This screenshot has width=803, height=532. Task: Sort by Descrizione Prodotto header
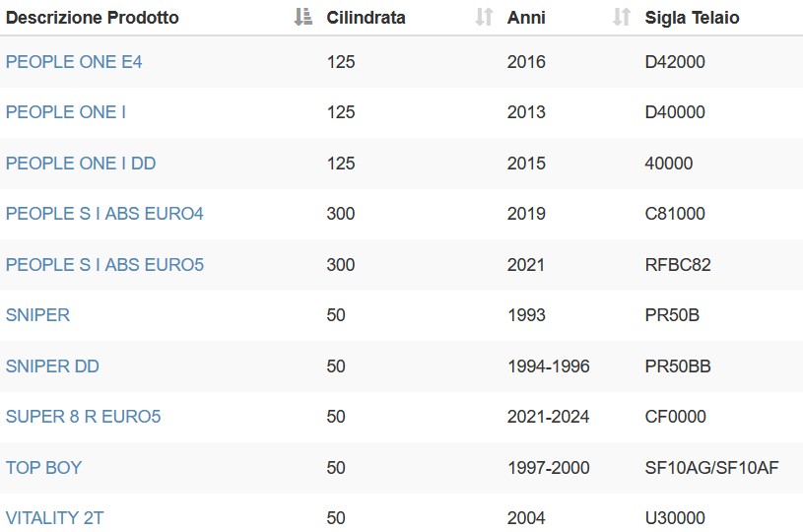(93, 18)
